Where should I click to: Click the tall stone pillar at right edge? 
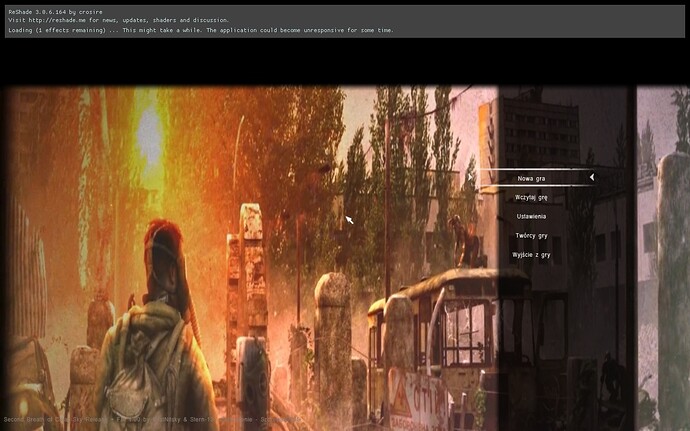672,290
